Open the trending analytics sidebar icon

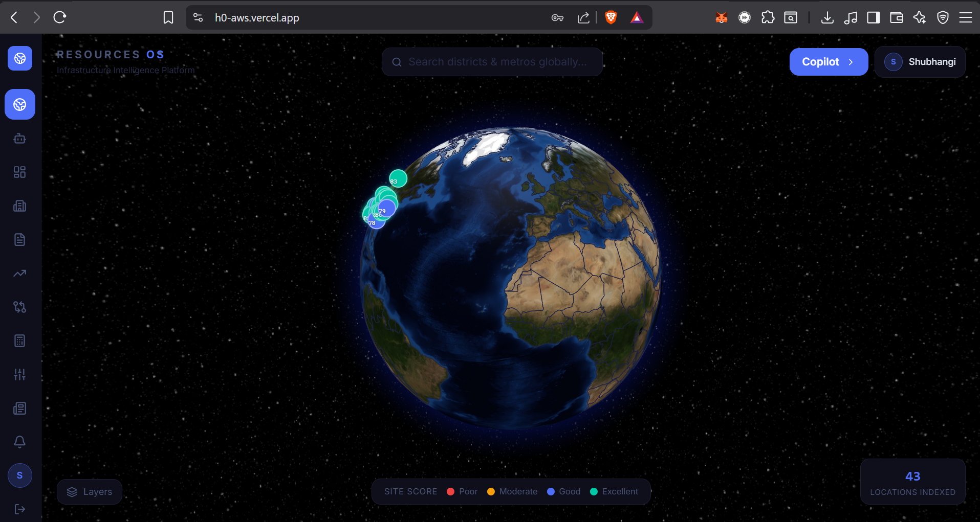pyautogui.click(x=19, y=274)
